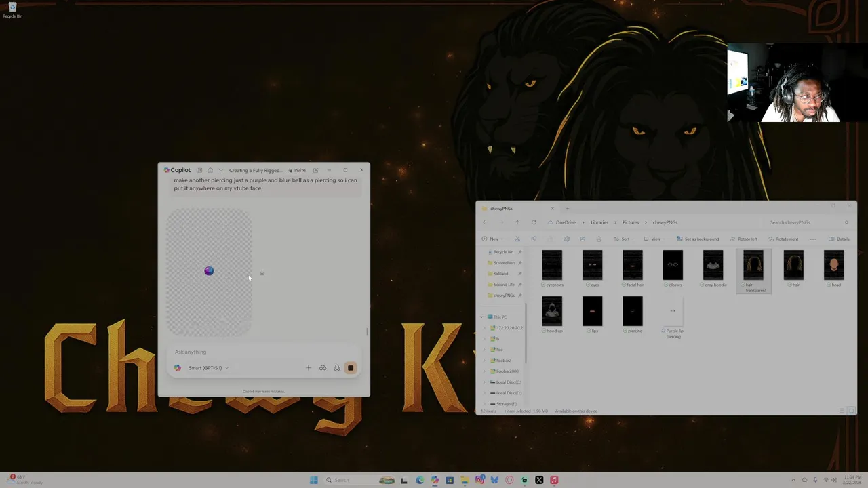
Task: Click the Copilot chat scrollbar
Action: pyautogui.click(x=368, y=331)
